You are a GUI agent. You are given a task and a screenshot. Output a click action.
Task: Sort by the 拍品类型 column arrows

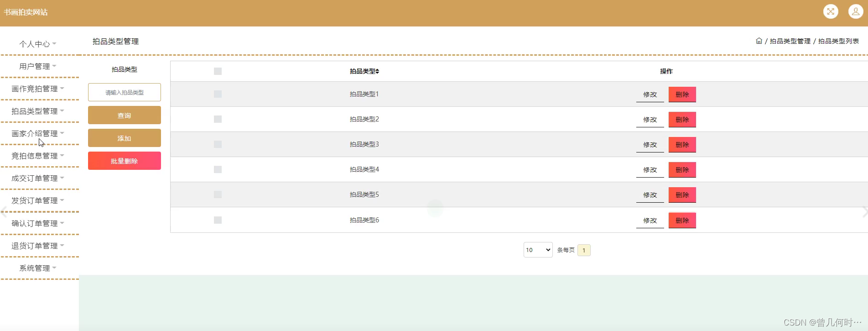click(x=377, y=71)
